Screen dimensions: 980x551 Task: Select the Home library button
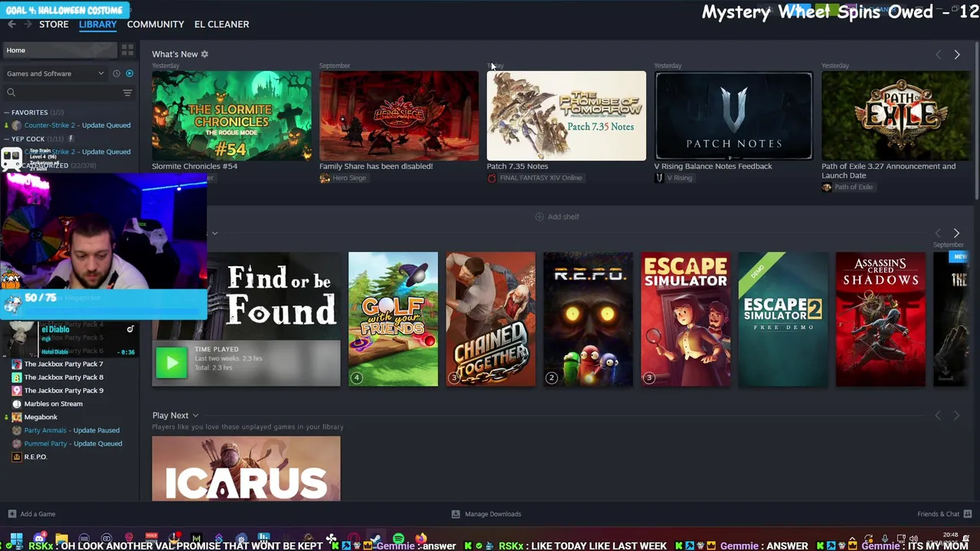coord(59,50)
